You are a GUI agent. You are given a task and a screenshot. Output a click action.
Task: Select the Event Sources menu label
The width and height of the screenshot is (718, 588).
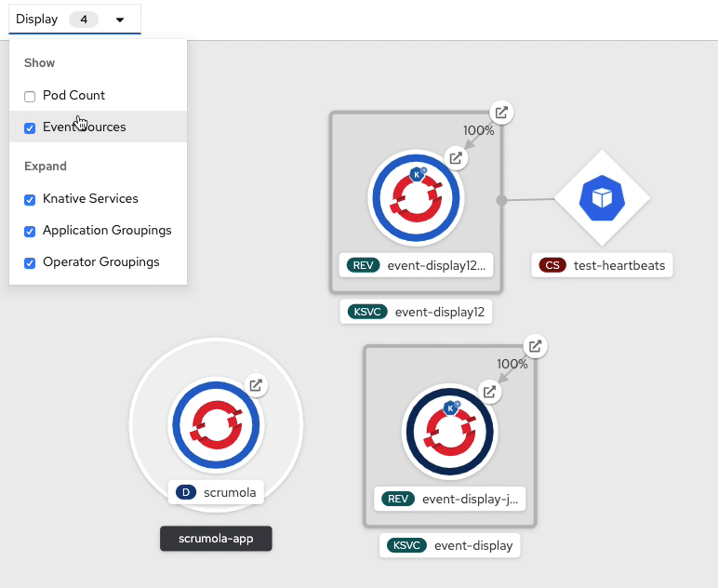[85, 127]
